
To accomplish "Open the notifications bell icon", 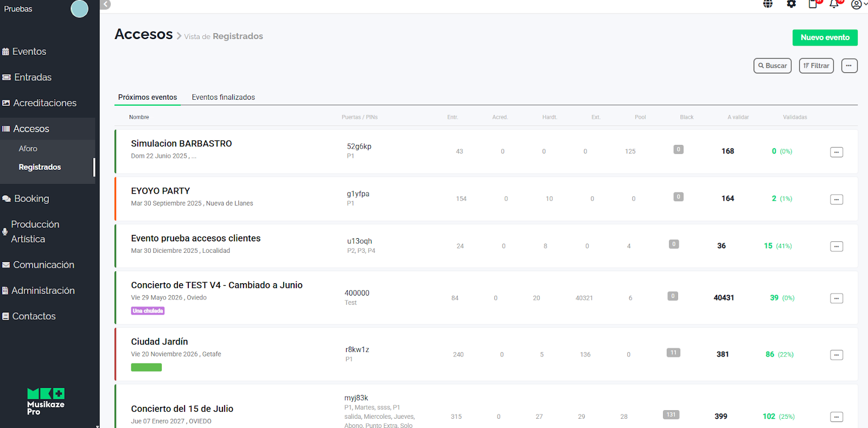I will point(834,4).
